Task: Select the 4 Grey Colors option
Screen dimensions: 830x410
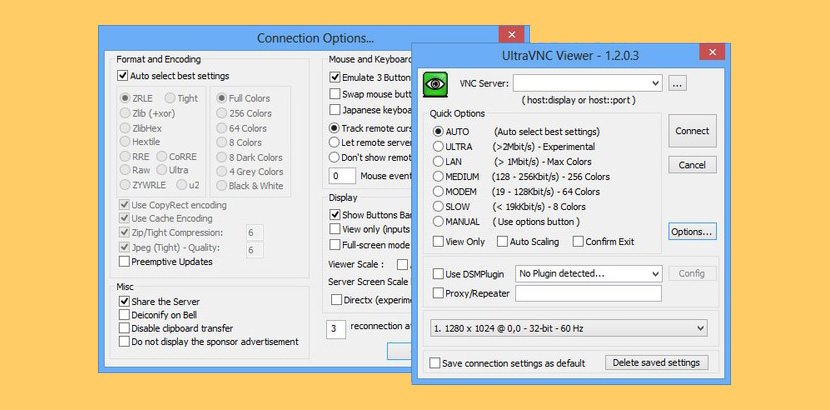Action: click(x=221, y=171)
